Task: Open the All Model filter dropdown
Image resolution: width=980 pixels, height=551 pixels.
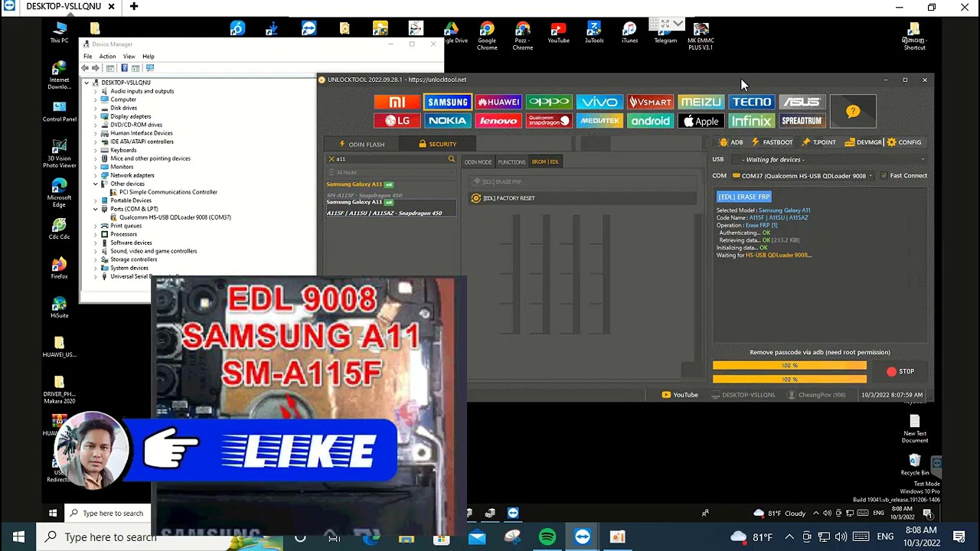Action: (x=392, y=172)
